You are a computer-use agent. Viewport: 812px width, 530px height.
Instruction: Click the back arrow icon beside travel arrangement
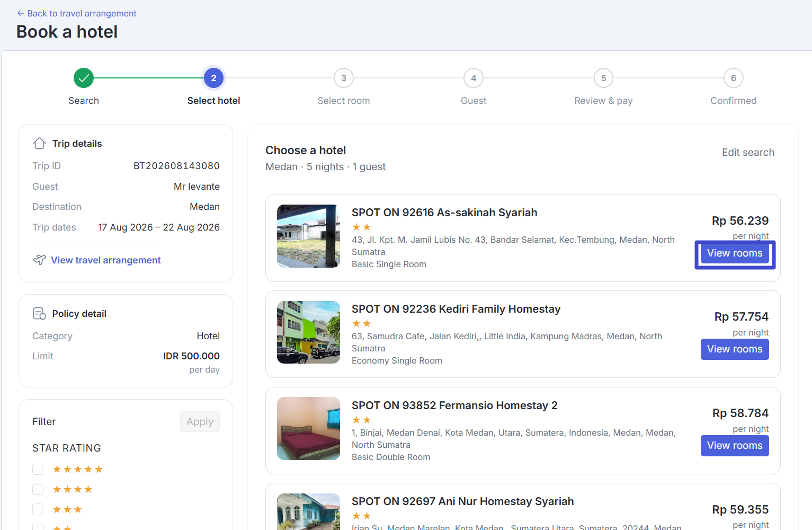click(x=21, y=13)
